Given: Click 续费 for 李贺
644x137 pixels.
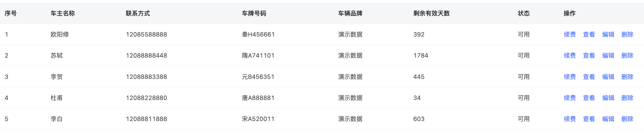Looking at the screenshot, I should [x=570, y=77].
